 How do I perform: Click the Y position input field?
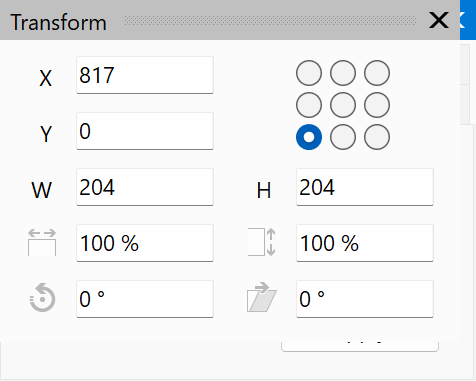click(x=145, y=131)
